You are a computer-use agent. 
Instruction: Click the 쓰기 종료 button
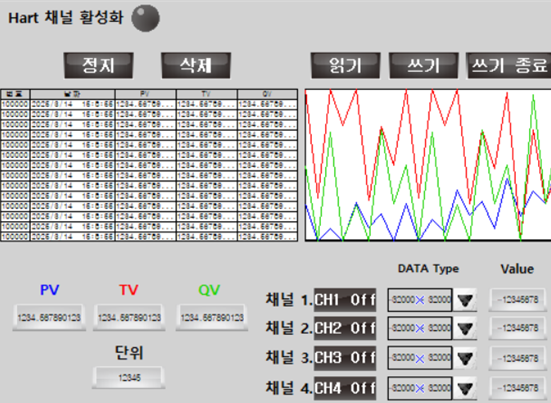508,66
